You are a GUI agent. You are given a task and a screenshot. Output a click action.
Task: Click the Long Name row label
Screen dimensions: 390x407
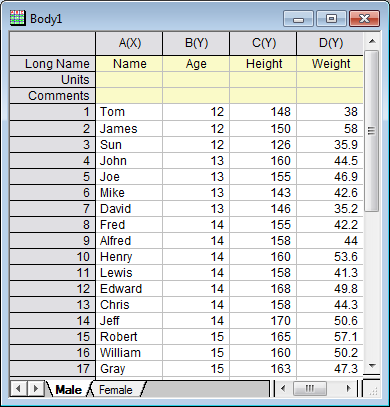point(53,64)
